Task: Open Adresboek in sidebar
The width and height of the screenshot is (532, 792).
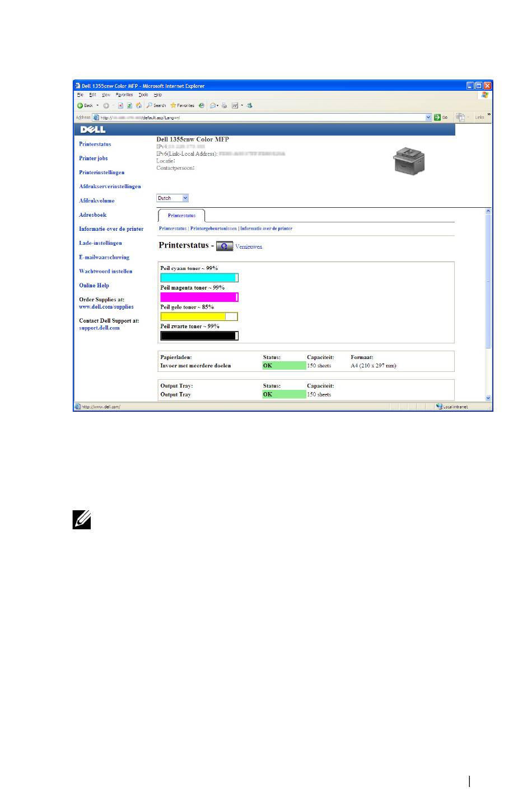Action: 93,215
